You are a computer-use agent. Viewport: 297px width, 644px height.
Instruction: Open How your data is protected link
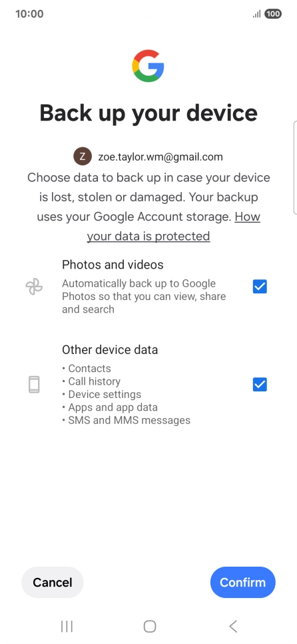174,226
